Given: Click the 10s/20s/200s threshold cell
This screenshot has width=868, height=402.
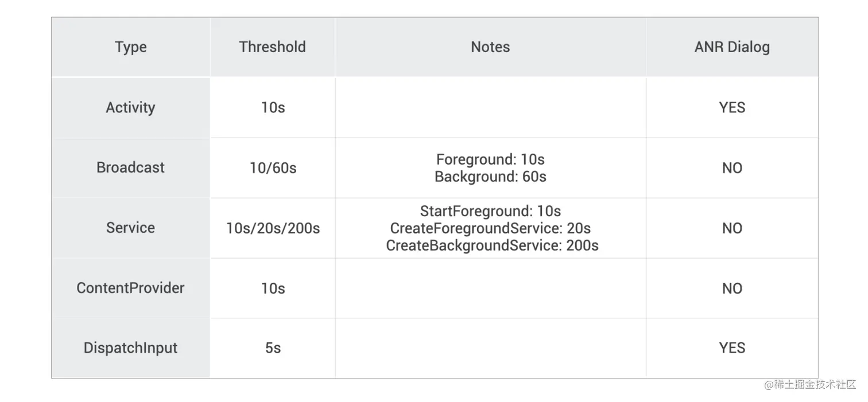Looking at the screenshot, I should tap(273, 228).
